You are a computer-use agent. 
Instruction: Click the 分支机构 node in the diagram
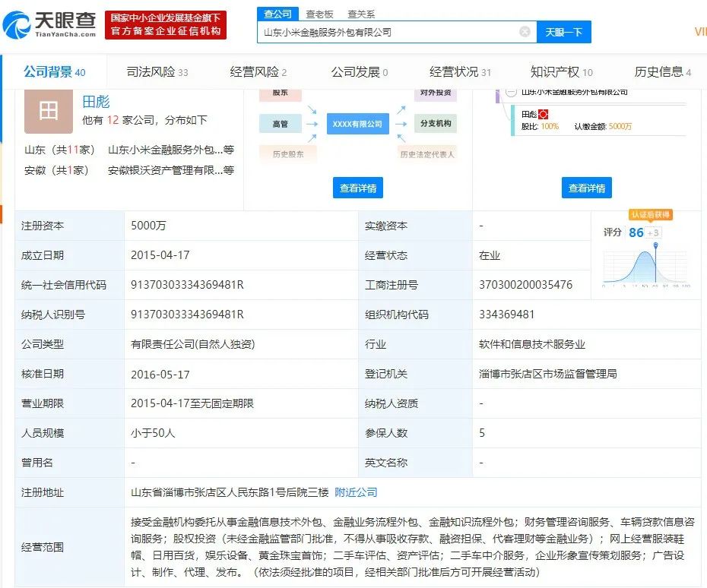(x=436, y=123)
